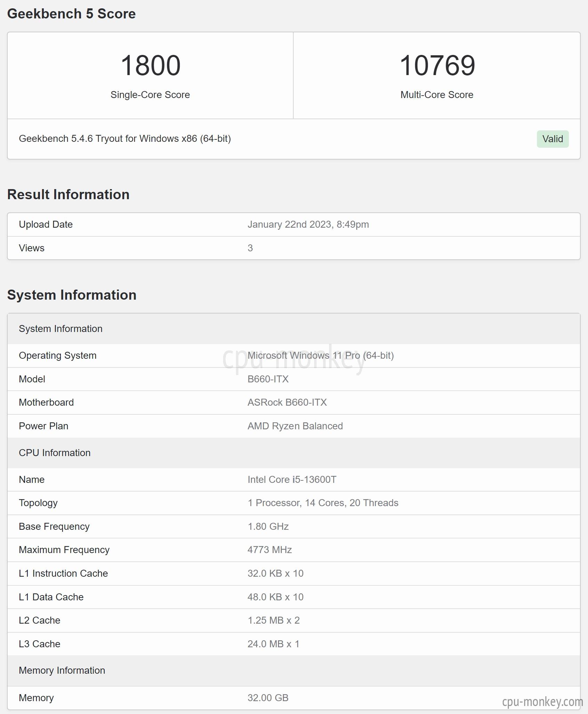Click the L1 Data Cache label
This screenshot has width=588, height=714.
click(x=51, y=597)
